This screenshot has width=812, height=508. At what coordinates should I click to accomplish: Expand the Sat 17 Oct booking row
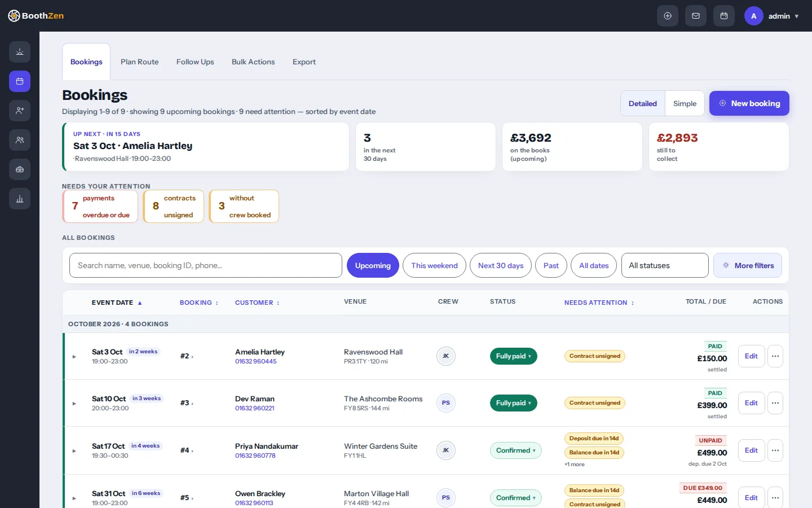click(74, 451)
